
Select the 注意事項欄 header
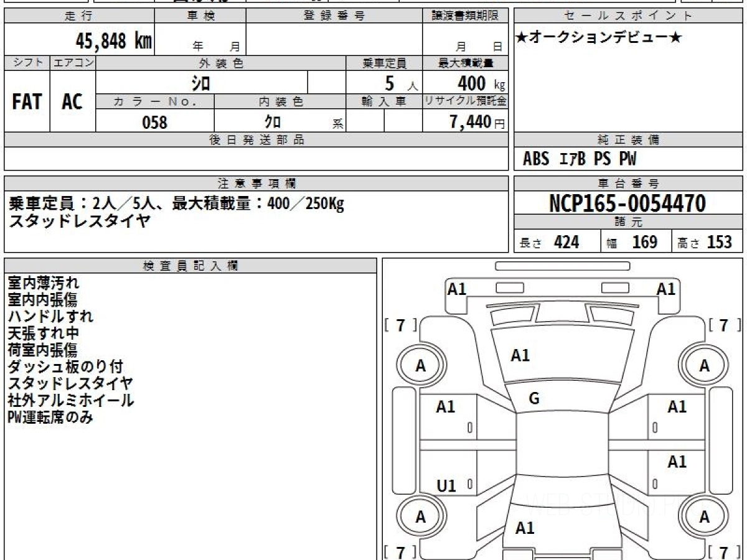[x=256, y=184]
